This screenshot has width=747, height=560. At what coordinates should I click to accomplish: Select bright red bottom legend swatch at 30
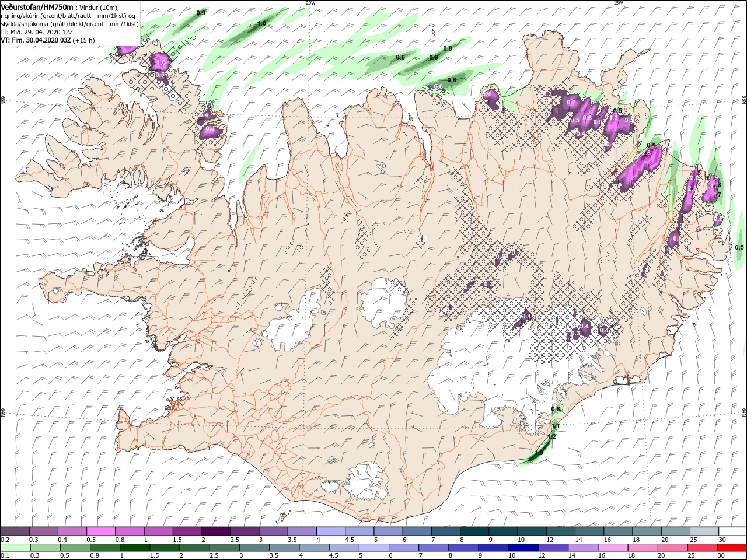[731, 548]
